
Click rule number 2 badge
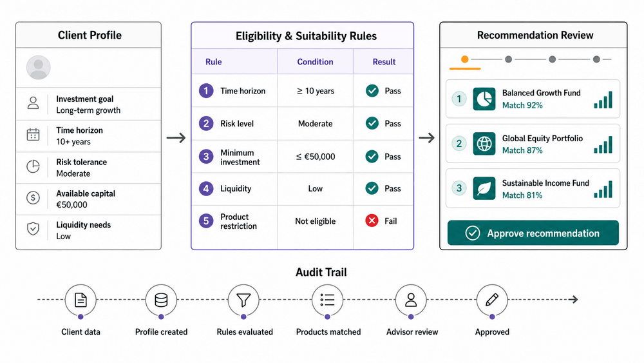pos(206,123)
